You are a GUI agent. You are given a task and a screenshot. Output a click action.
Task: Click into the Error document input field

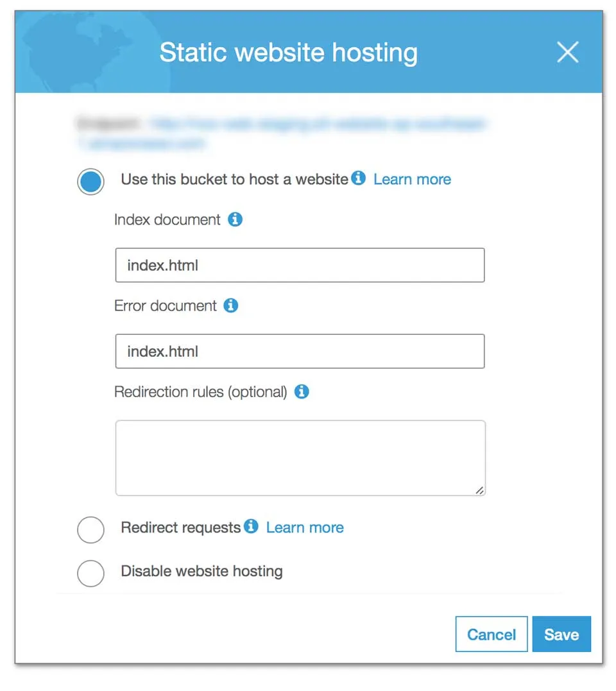click(x=300, y=352)
